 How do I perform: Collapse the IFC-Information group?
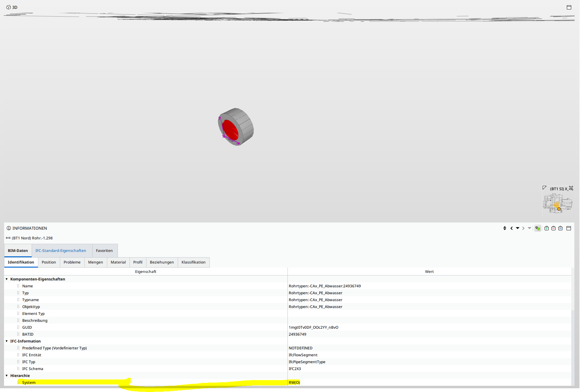(x=7, y=341)
